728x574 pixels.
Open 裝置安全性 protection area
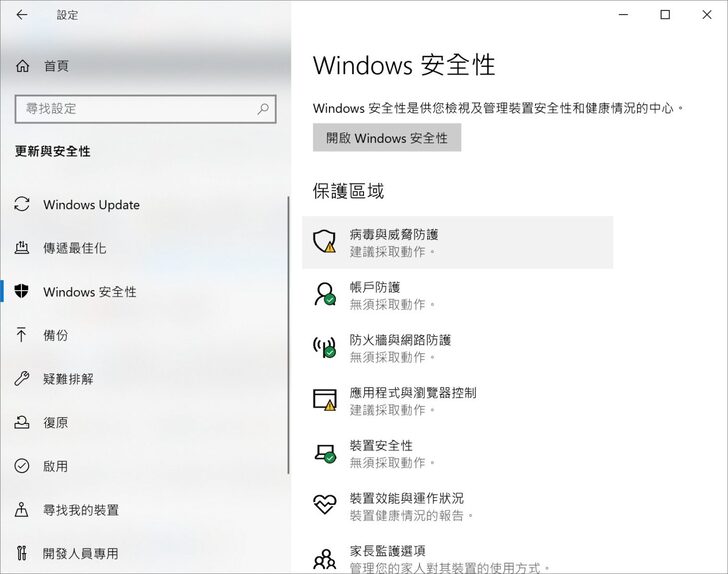point(457,453)
